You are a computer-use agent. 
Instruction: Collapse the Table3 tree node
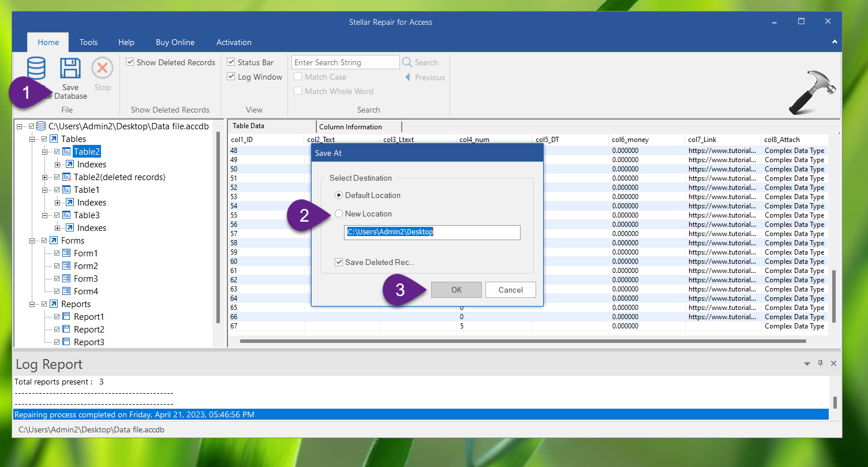click(x=44, y=215)
